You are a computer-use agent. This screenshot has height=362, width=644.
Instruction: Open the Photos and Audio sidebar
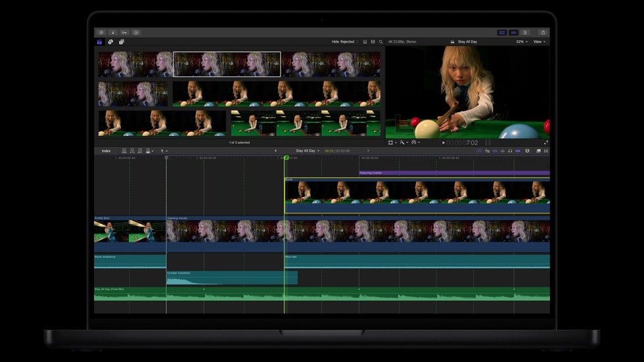110,42
